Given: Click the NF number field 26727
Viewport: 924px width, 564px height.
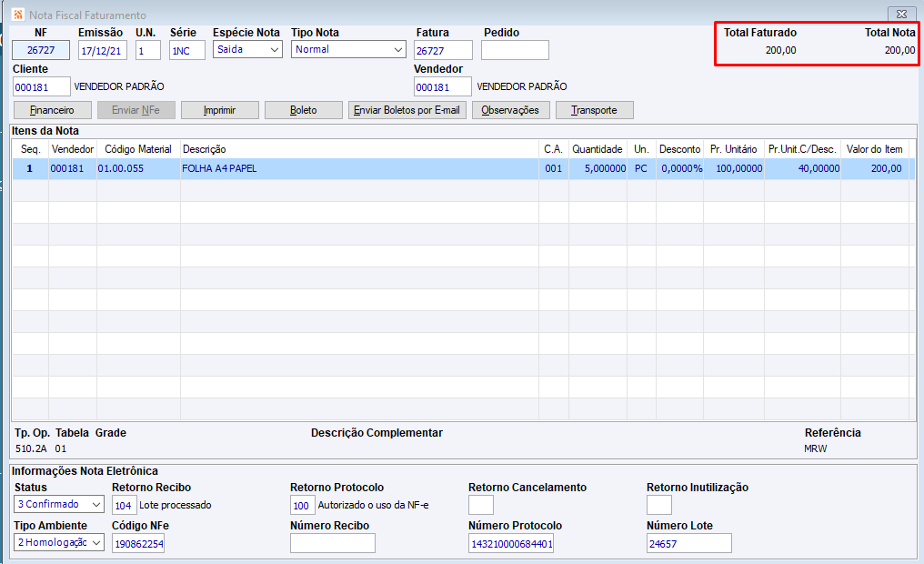Looking at the screenshot, I should (41, 50).
